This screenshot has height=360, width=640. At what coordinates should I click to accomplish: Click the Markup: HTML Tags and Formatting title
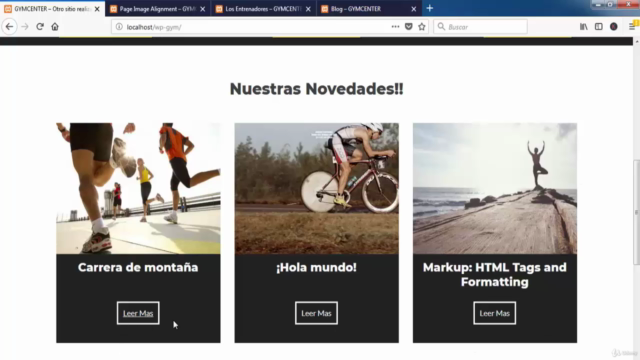(x=495, y=275)
